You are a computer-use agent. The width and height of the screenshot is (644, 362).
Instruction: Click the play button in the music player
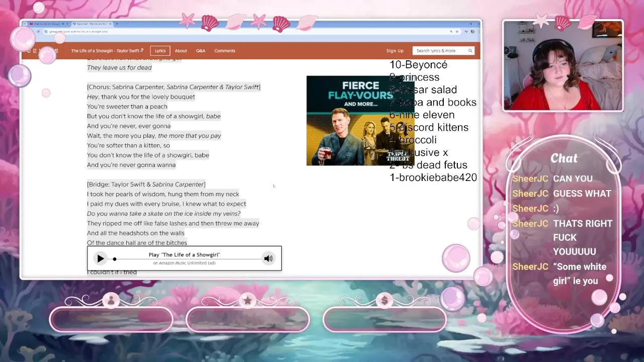(101, 258)
